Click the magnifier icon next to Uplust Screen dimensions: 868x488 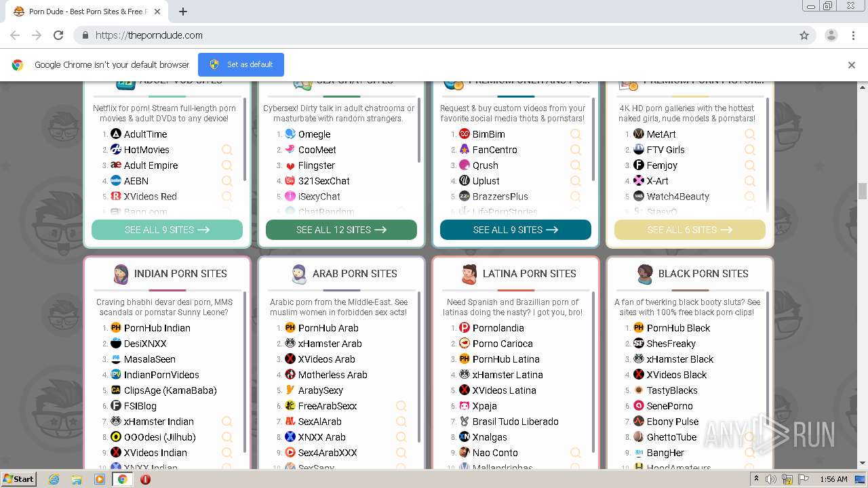point(576,181)
